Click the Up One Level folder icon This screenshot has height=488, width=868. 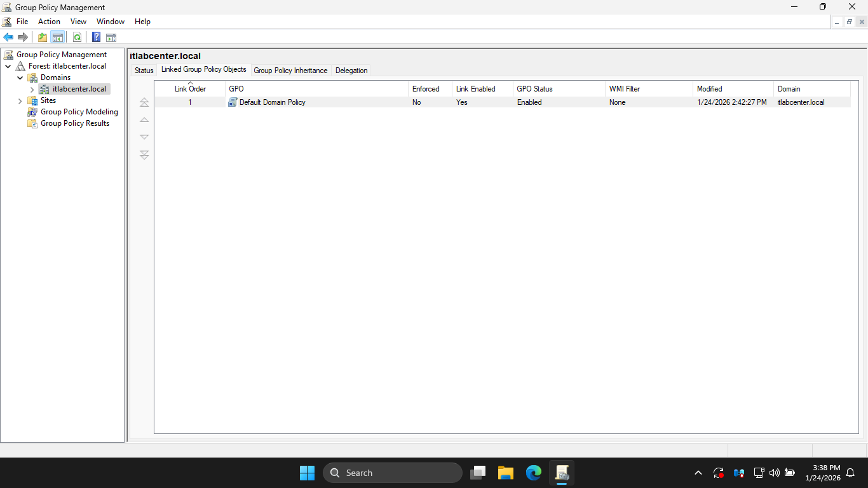point(43,37)
